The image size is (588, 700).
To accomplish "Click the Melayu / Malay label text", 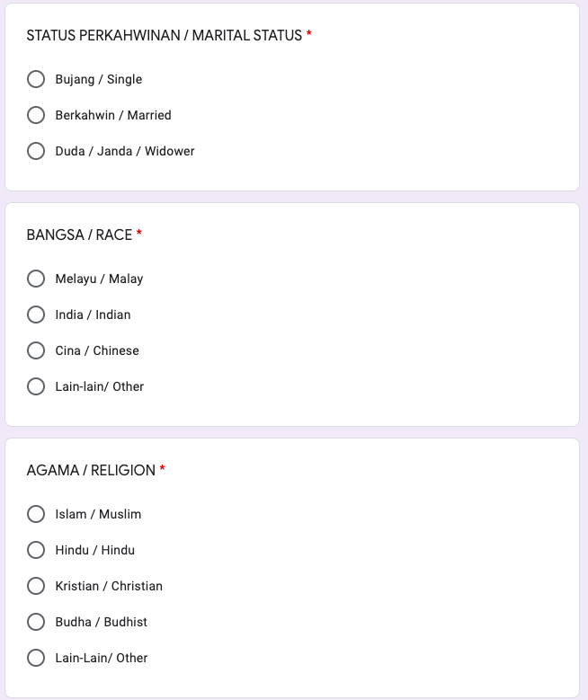I will pos(99,279).
